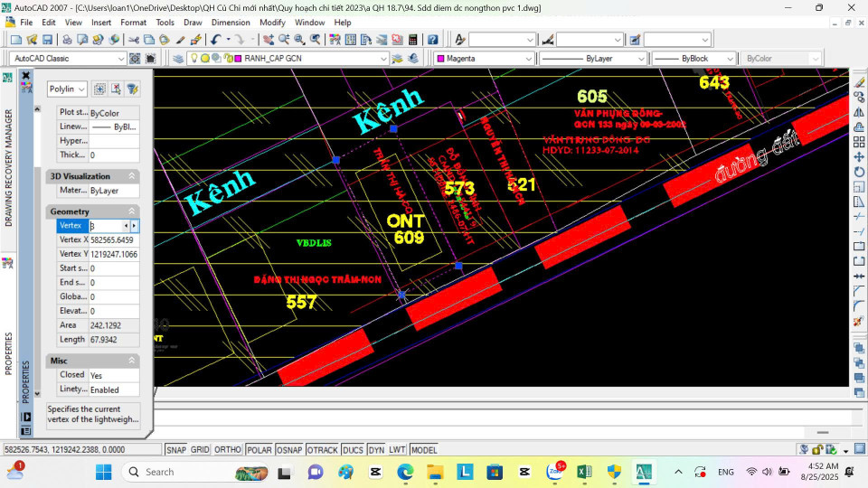Click the Closed property value Yes
Viewport: 868px width, 488px height.
114,375
